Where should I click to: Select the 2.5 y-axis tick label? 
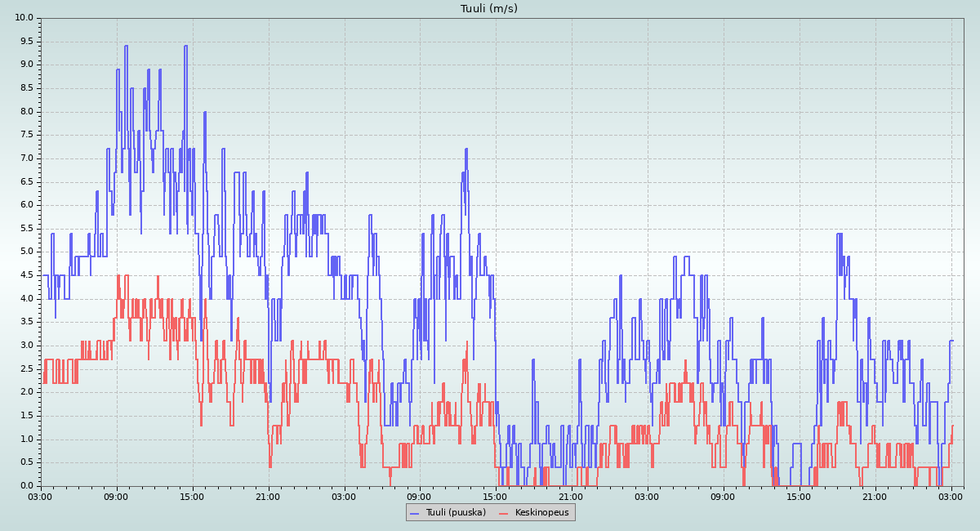(x=26, y=369)
